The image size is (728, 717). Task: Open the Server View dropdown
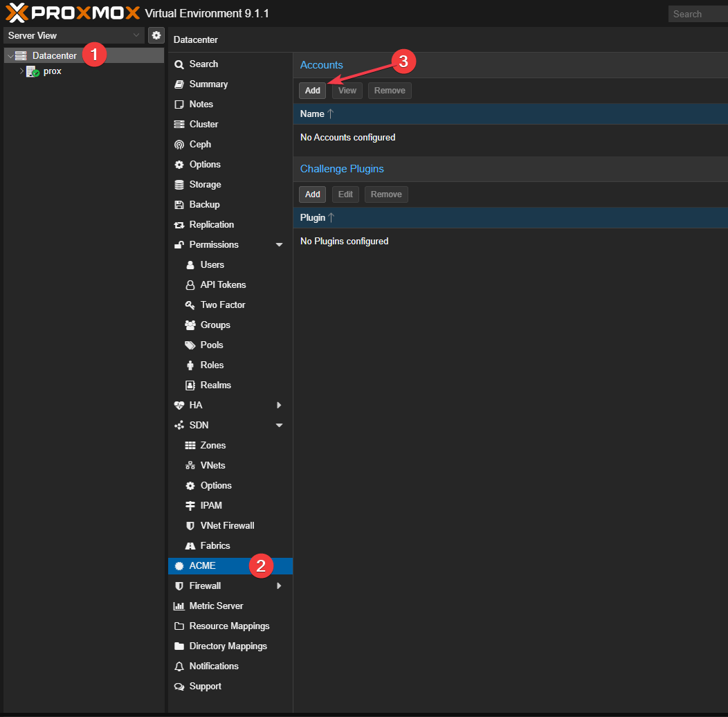pyautogui.click(x=74, y=35)
